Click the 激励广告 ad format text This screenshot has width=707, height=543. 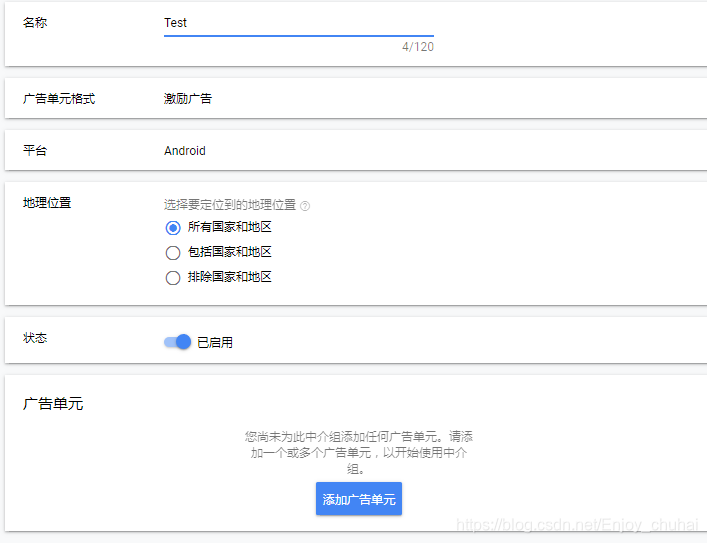click(x=188, y=98)
